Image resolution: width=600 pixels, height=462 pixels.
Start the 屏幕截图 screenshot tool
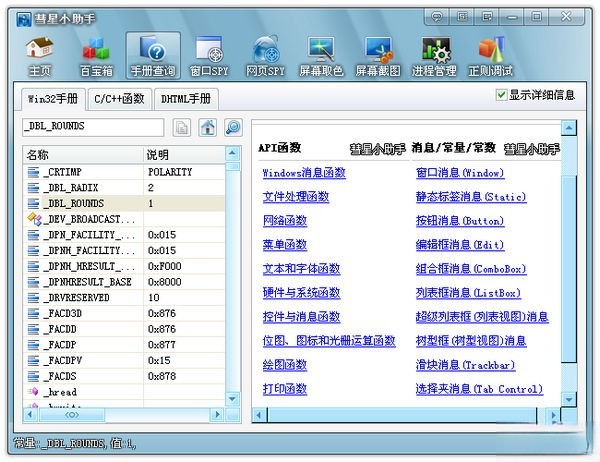pos(379,56)
